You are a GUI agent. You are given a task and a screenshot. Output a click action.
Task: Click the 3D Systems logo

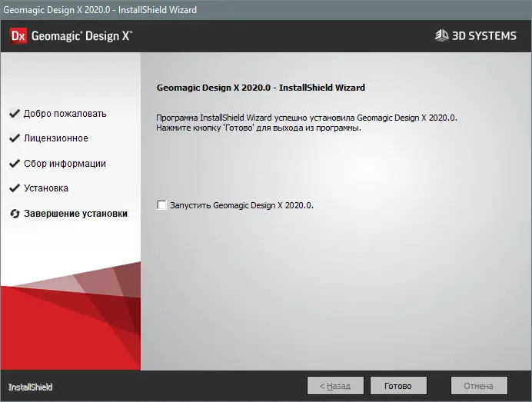click(476, 35)
